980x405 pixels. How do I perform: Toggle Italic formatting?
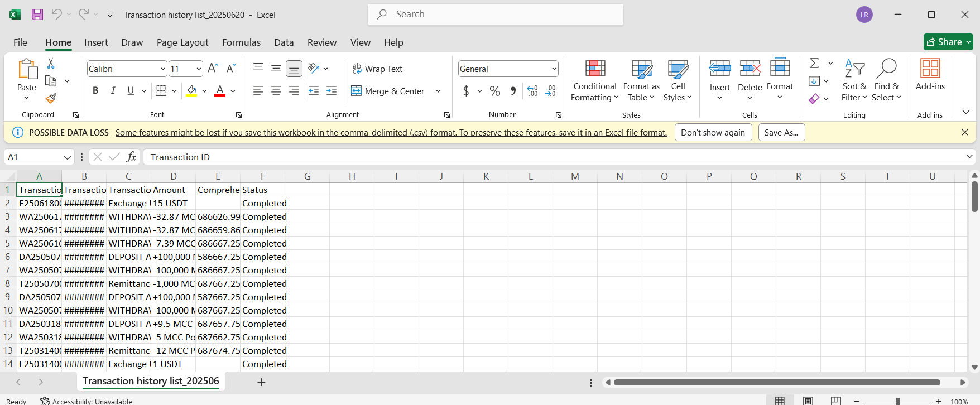(x=113, y=90)
